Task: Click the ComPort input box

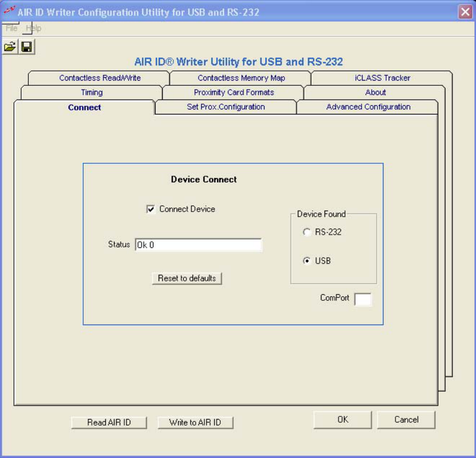Action: 363,299
